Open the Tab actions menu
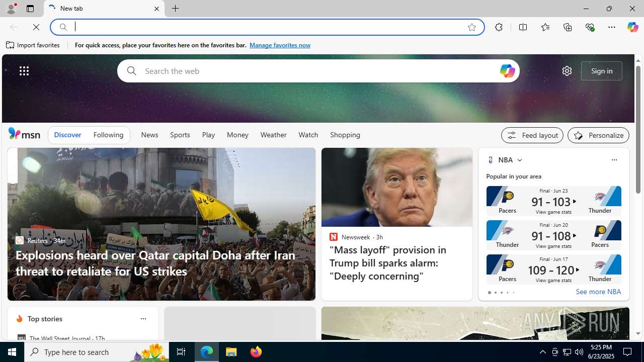This screenshot has height=362, width=644. [30, 9]
